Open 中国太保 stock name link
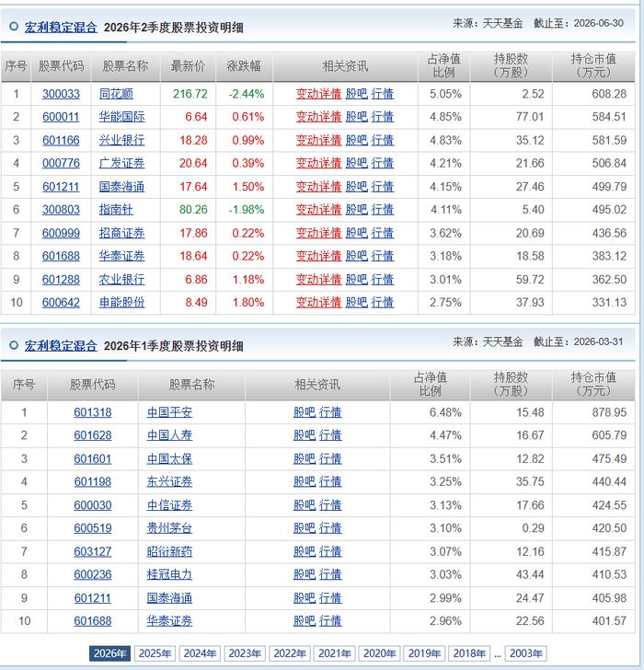644x670 pixels. pos(169,459)
